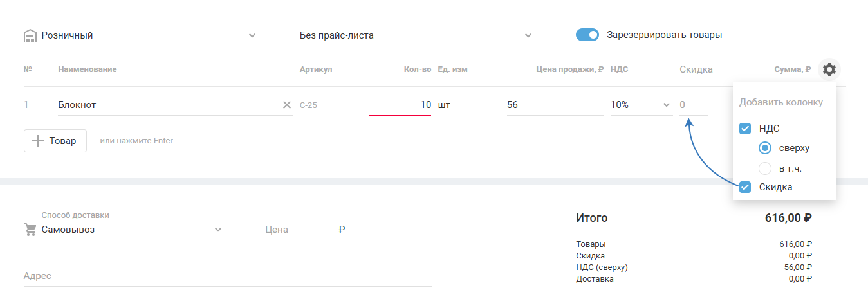Click the Адрес input field
This screenshot has height=290, width=868.
coord(227,276)
